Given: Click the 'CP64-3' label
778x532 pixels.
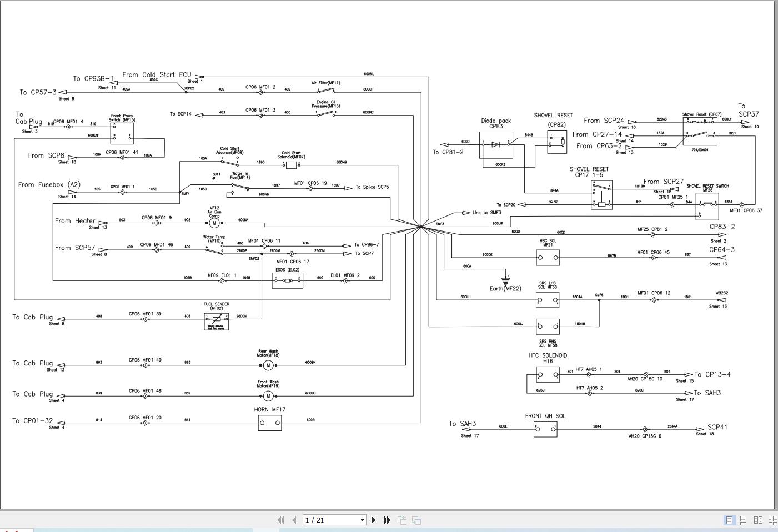Looking at the screenshot, I should (722, 250).
